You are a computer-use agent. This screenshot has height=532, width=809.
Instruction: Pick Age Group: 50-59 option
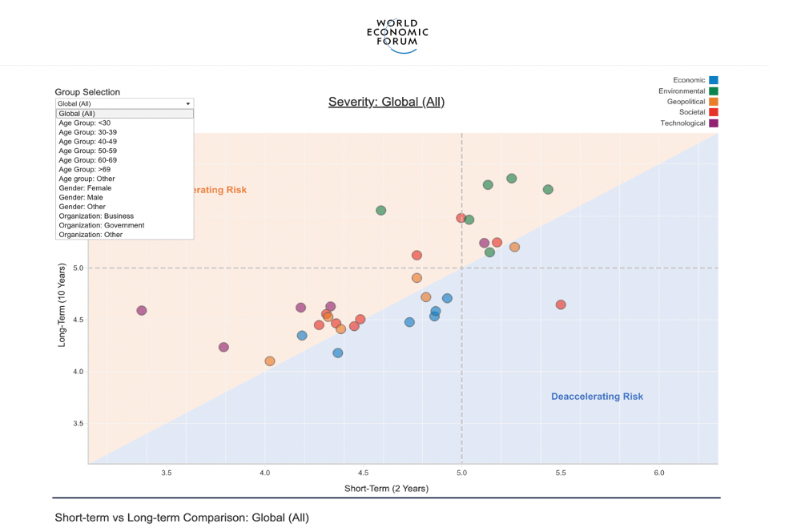tap(124, 151)
